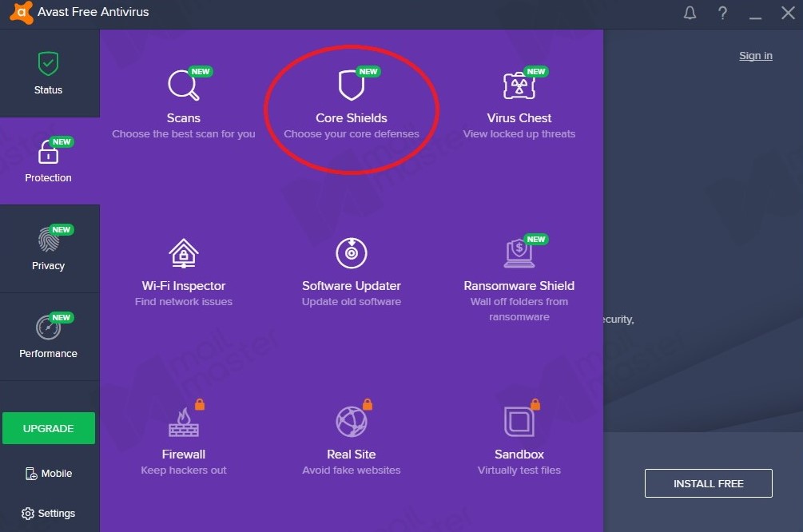Open the Ransomware Shield laptop icon

click(519, 253)
